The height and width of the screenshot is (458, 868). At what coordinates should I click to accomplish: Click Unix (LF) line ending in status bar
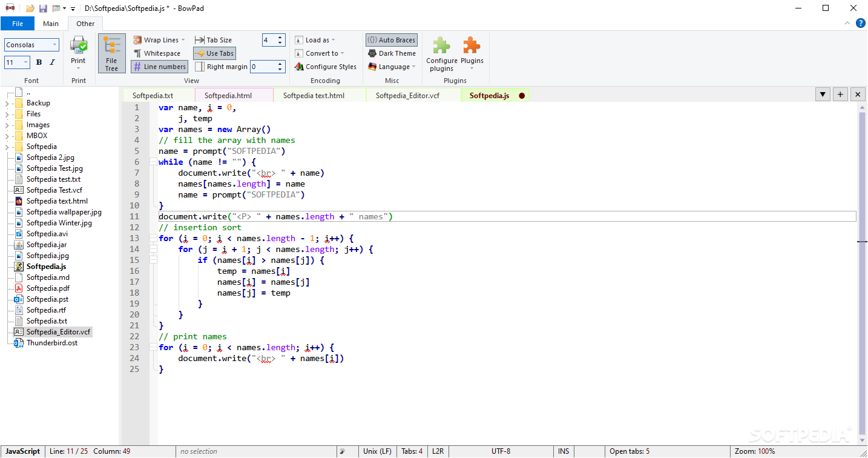(x=377, y=451)
